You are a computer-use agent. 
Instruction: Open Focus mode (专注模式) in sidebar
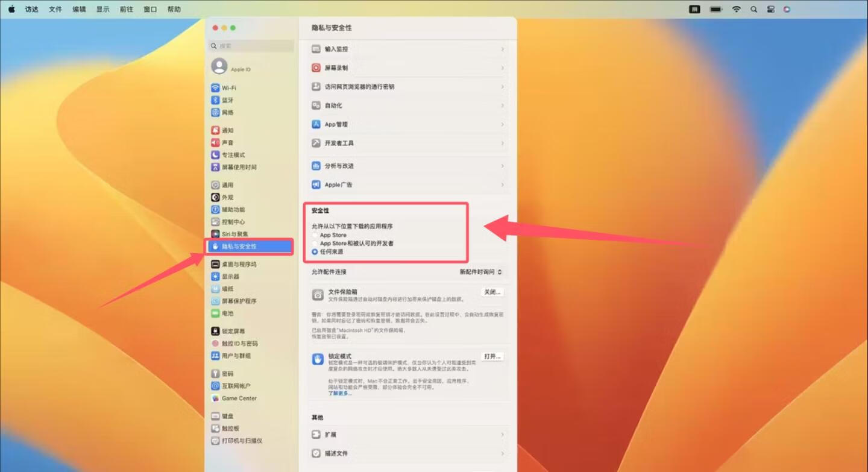tap(233, 155)
